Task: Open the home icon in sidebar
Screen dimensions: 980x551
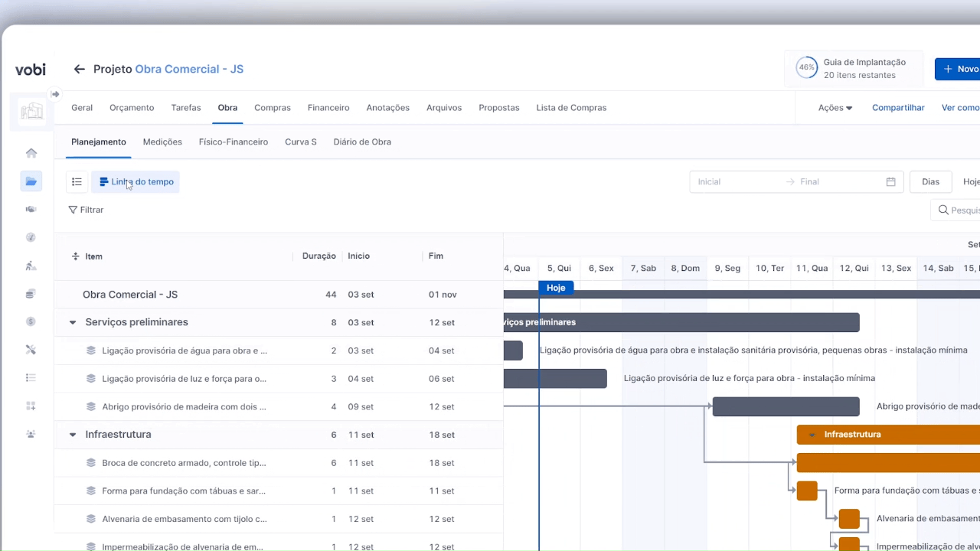Action: (x=31, y=153)
